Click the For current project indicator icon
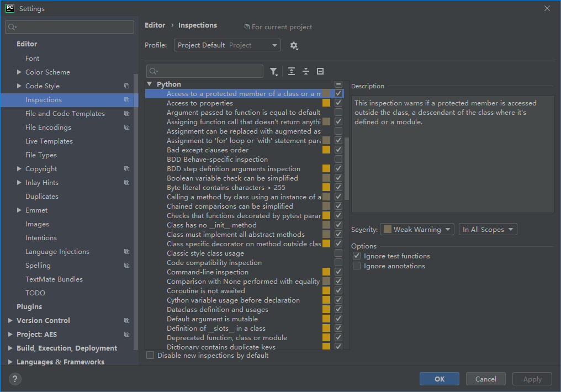Viewport: 561px width, 392px height. [247, 27]
